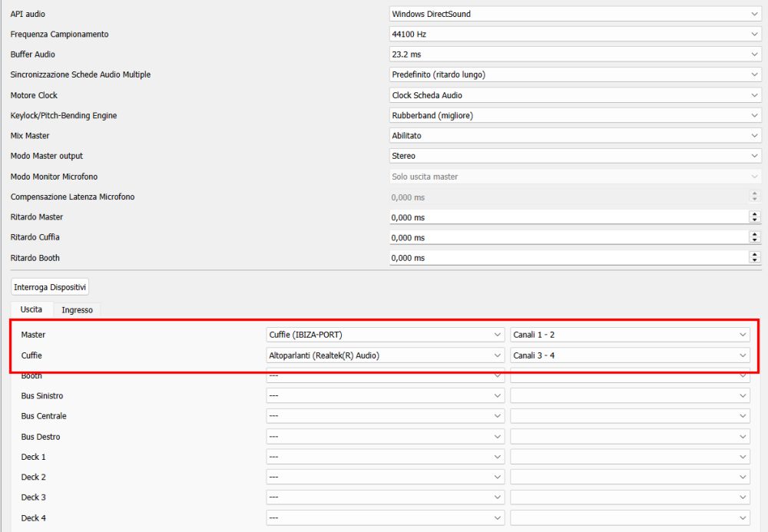Click Ritardo Cuffia value field
768x532 pixels.
point(568,237)
